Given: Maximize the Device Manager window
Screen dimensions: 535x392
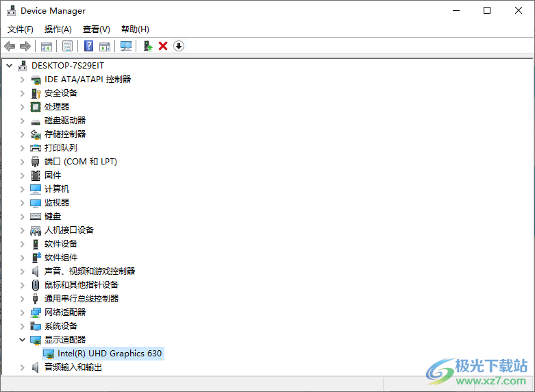Looking at the screenshot, I should click(x=487, y=10).
